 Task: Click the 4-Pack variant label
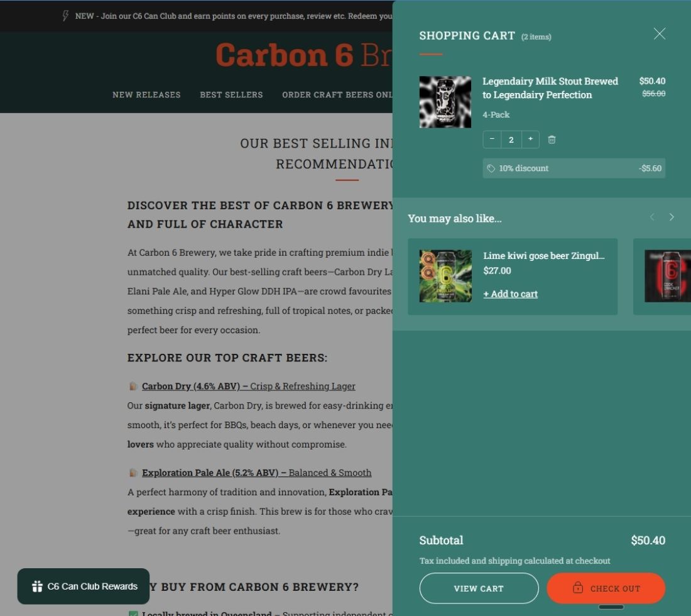[496, 114]
